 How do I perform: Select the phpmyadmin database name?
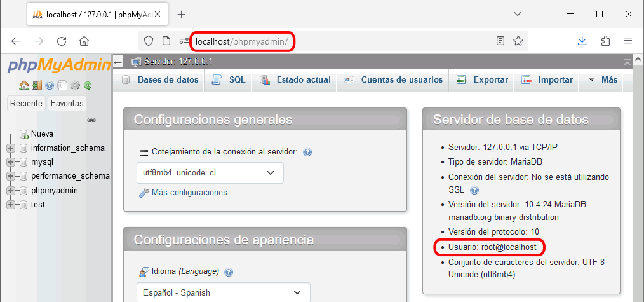pyautogui.click(x=55, y=191)
